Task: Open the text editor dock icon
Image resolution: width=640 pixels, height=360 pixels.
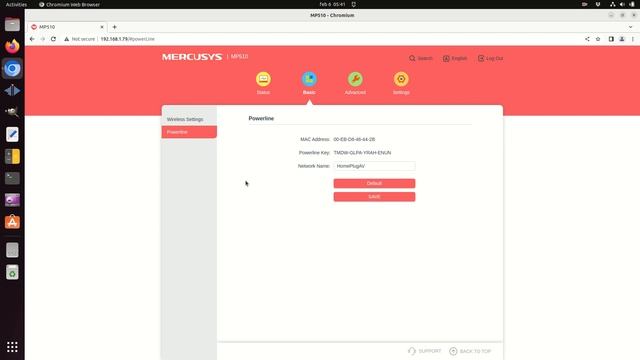Action: pyautogui.click(x=12, y=134)
